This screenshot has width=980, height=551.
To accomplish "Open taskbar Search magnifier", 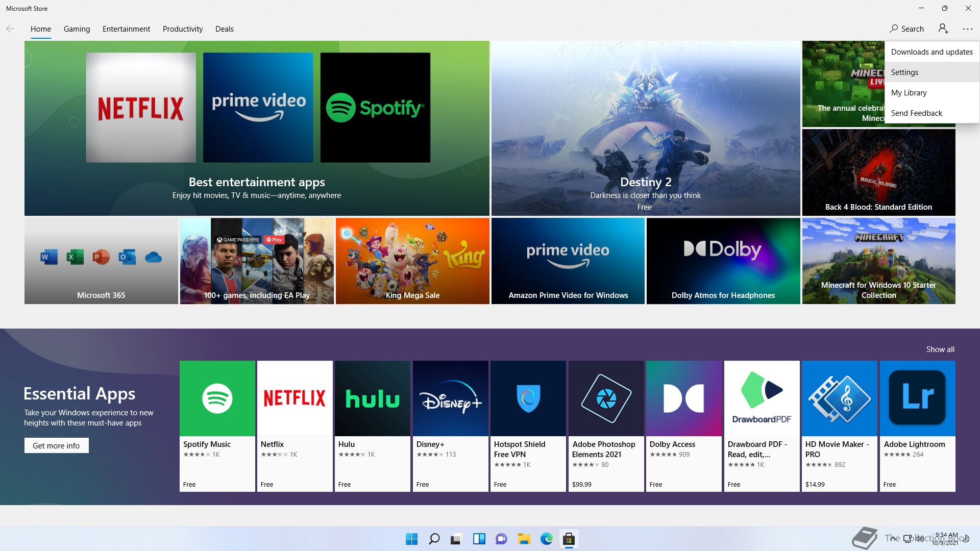I will click(434, 539).
